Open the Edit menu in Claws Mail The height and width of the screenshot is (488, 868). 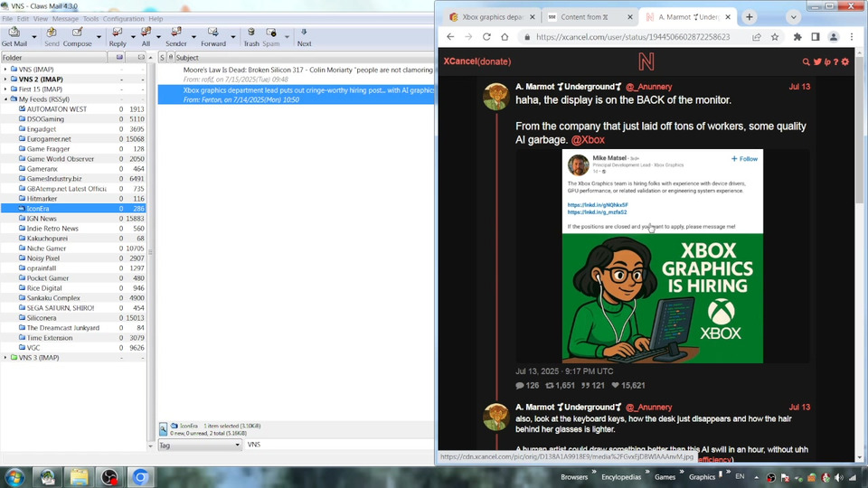tap(23, 19)
